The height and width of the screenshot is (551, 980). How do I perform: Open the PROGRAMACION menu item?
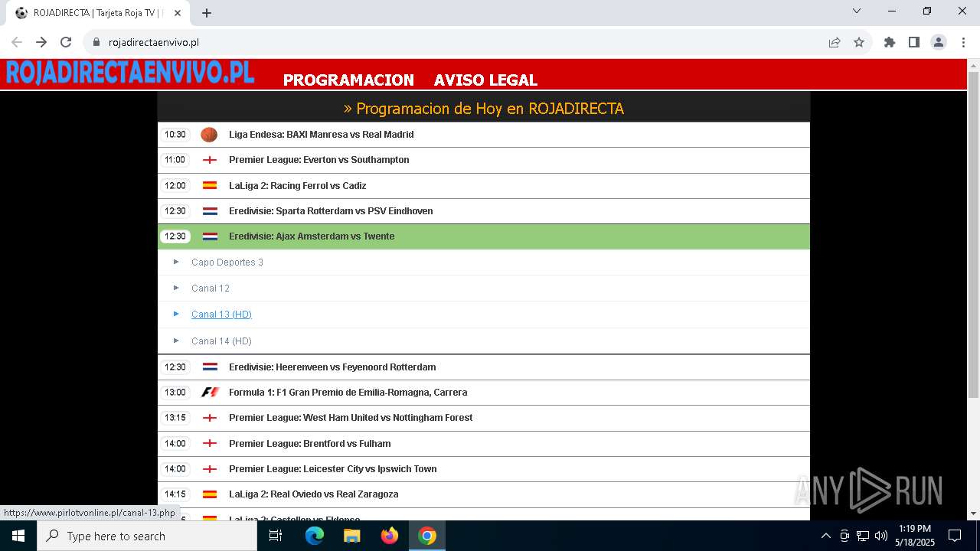pyautogui.click(x=348, y=80)
